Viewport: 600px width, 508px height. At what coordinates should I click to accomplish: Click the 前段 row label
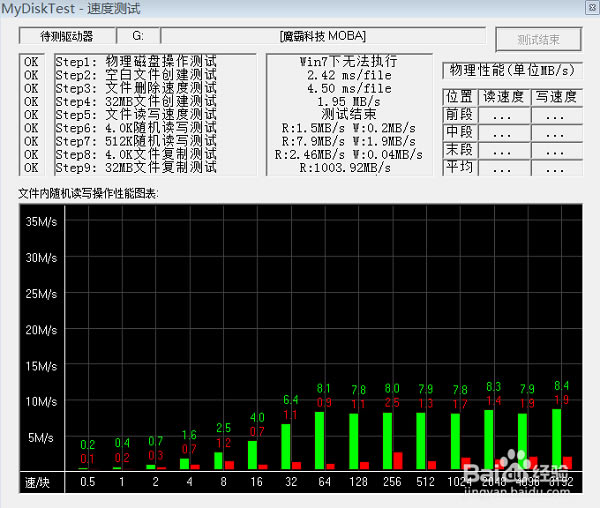[x=459, y=115]
